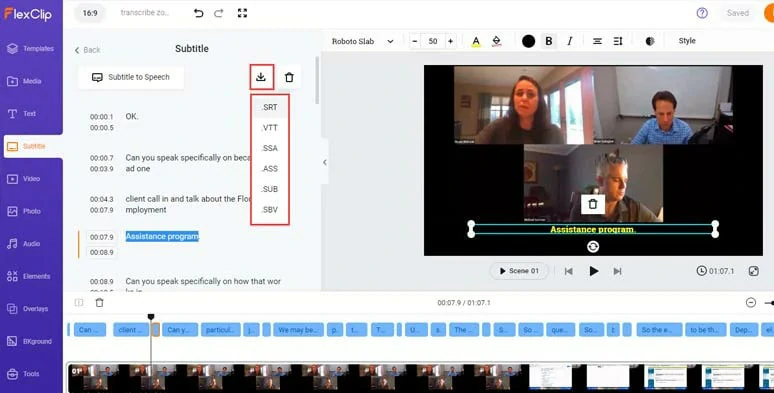The image size is (774, 393).
Task: Click the subtitle download icon
Action: pos(261,77)
